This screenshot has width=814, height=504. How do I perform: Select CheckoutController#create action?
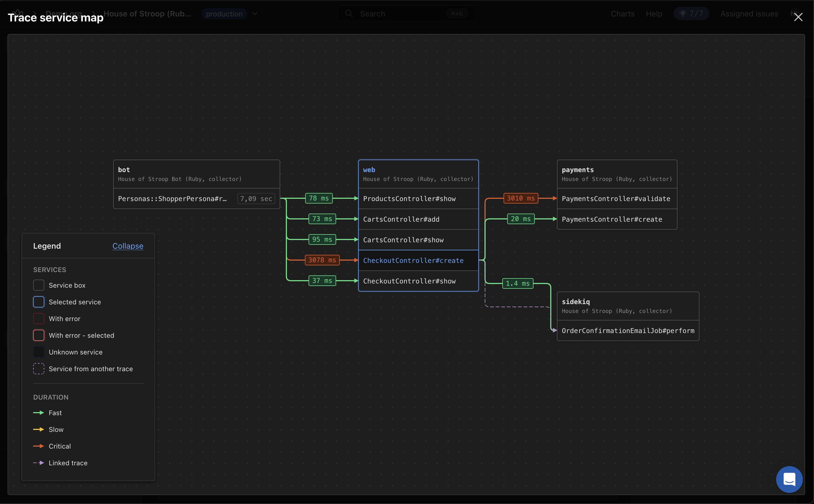pyautogui.click(x=418, y=261)
